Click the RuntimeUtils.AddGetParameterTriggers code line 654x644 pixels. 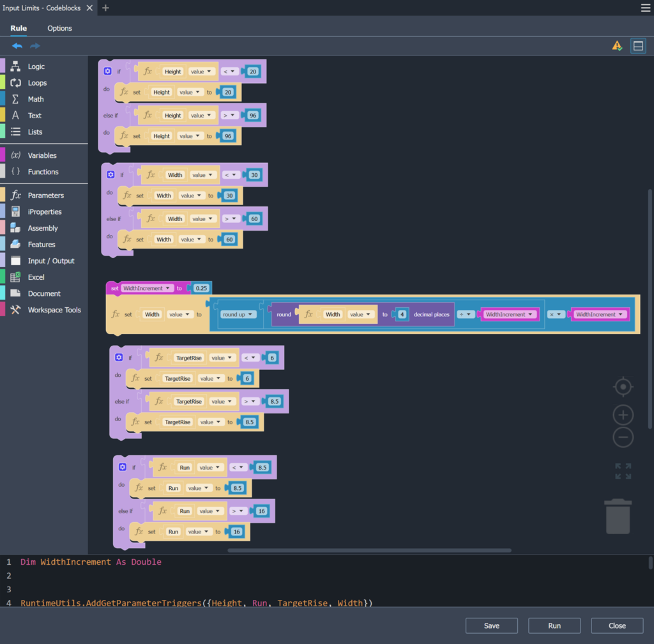(196, 602)
